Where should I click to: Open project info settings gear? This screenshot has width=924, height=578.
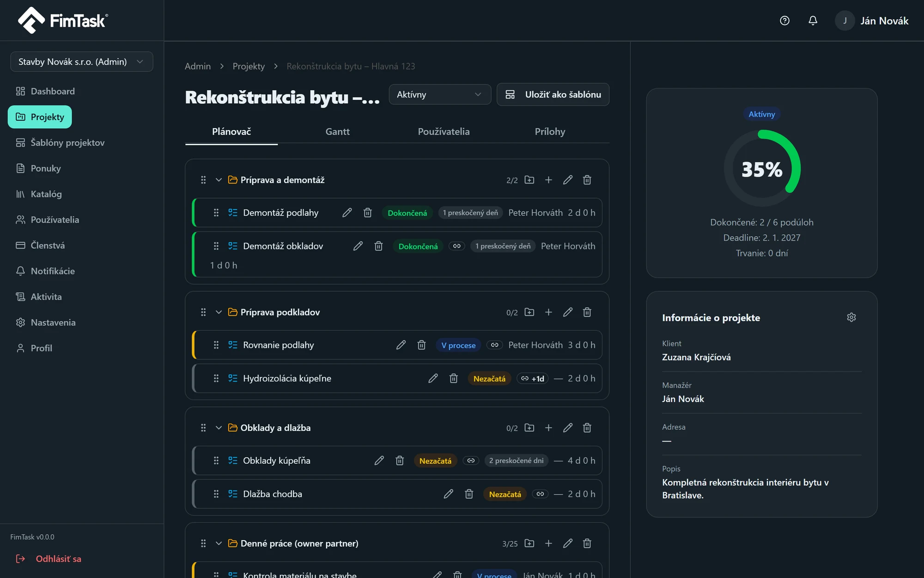coord(851,317)
